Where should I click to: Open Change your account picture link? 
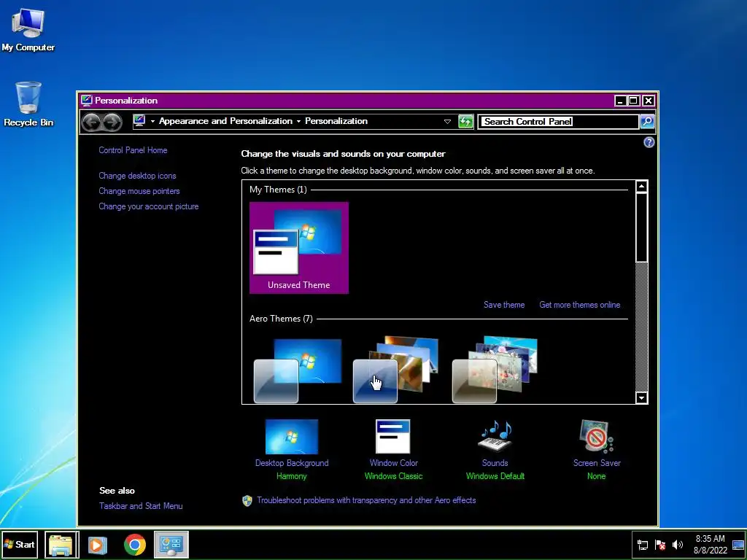tap(149, 206)
